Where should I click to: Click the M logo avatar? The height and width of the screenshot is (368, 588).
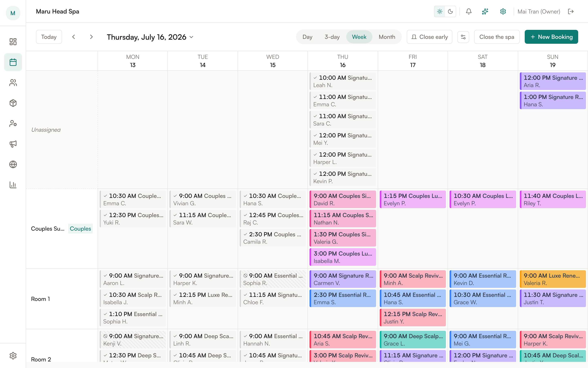click(13, 13)
